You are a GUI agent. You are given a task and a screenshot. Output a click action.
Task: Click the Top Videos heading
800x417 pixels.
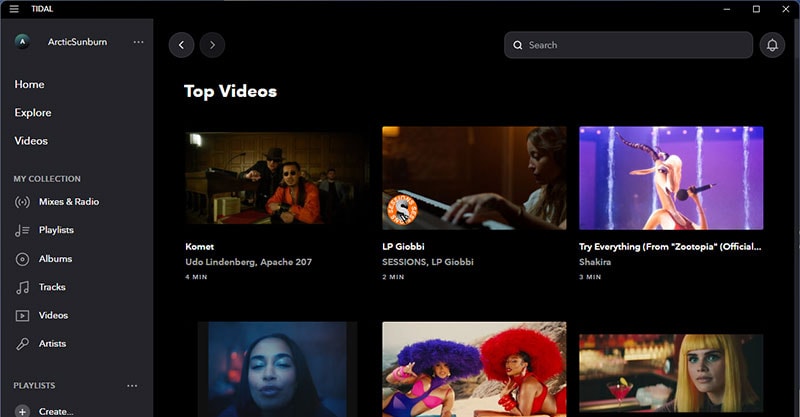231,91
